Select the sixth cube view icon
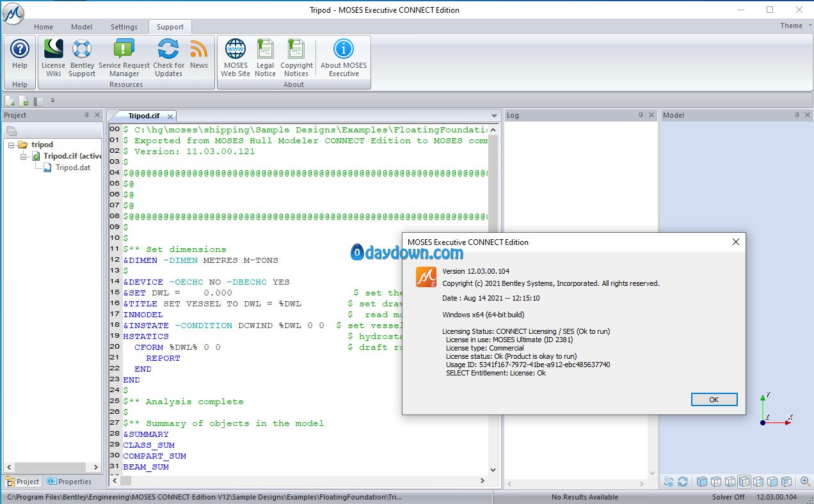Viewport: 814px width, 504px height. [x=772, y=482]
